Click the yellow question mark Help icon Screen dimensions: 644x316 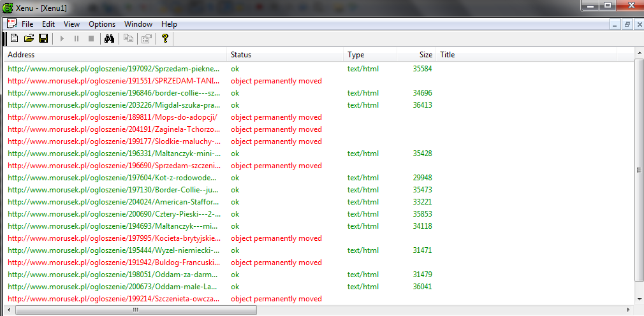point(165,39)
